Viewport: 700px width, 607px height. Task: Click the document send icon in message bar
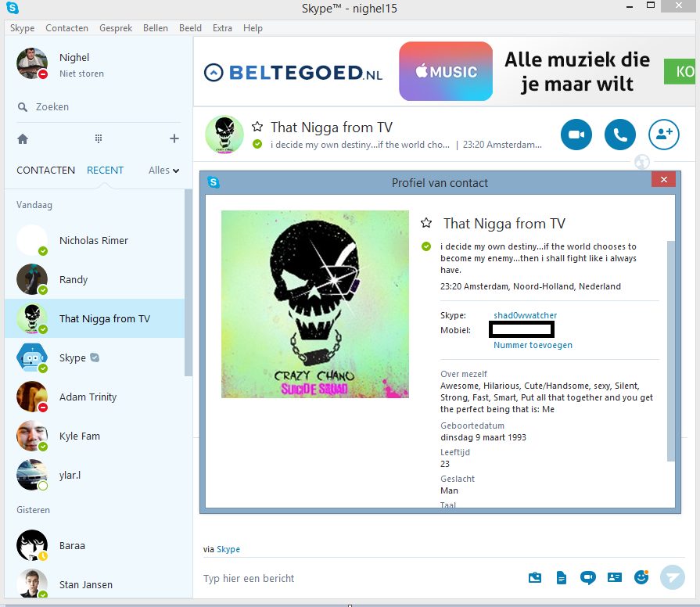(x=562, y=578)
